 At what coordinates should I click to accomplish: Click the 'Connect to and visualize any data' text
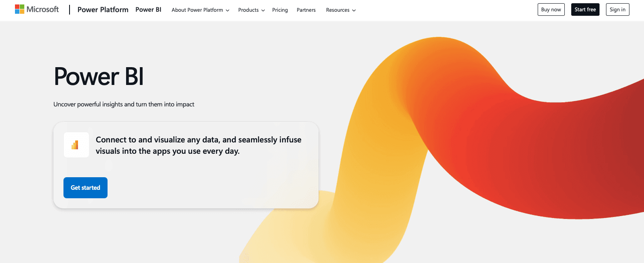[198, 145]
